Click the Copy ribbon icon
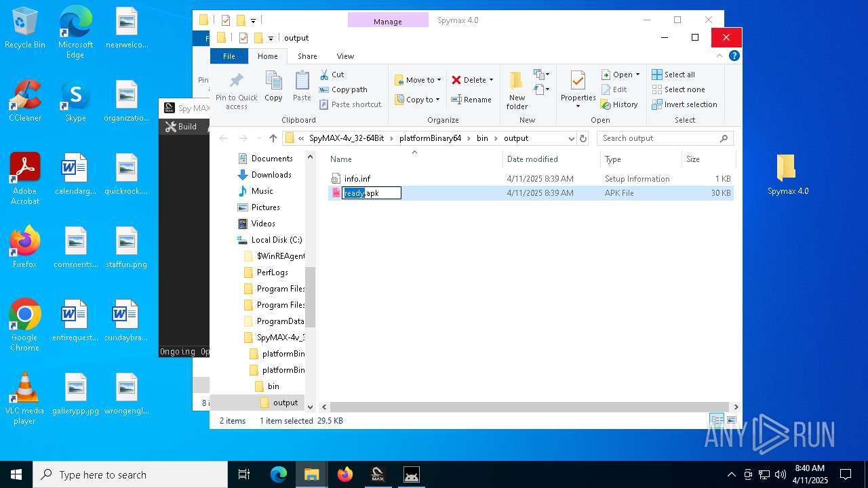This screenshot has height=488, width=868. pos(273,87)
